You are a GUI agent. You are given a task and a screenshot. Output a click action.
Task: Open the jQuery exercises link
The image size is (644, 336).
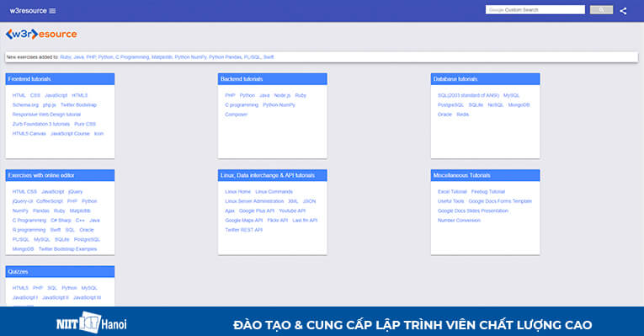point(76,192)
